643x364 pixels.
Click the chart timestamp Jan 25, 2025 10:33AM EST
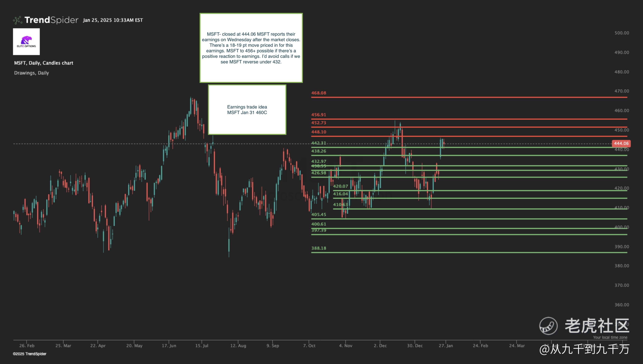(x=113, y=20)
